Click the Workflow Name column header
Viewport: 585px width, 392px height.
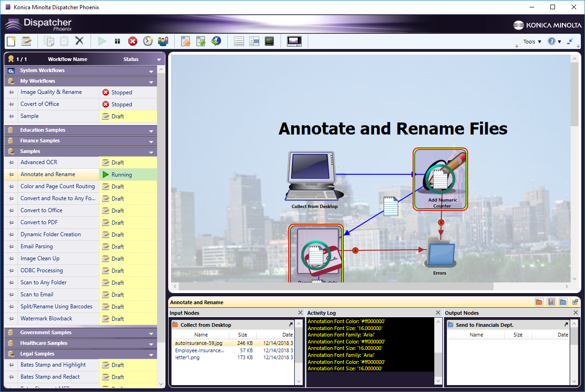(67, 59)
